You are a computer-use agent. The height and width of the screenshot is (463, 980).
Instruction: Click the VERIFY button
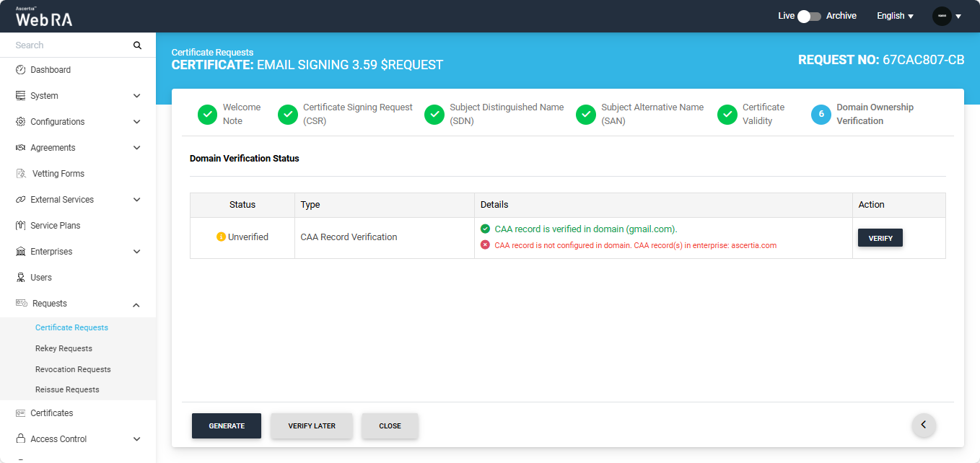pyautogui.click(x=880, y=238)
